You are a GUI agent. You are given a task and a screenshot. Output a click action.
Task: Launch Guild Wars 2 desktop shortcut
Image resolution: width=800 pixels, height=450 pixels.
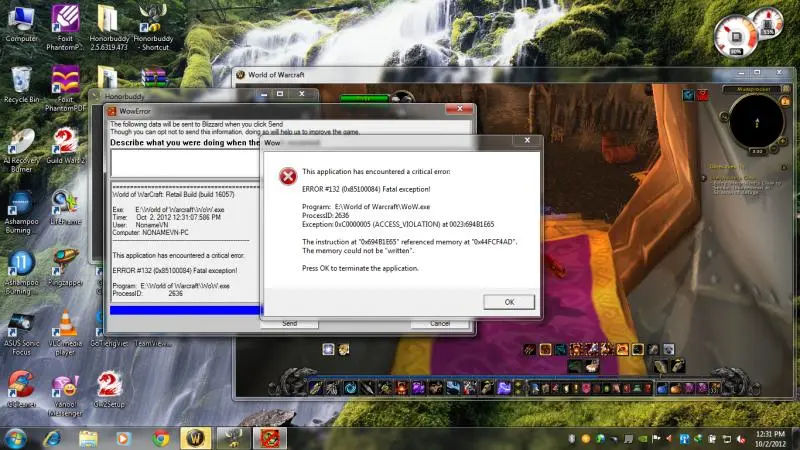(66, 142)
